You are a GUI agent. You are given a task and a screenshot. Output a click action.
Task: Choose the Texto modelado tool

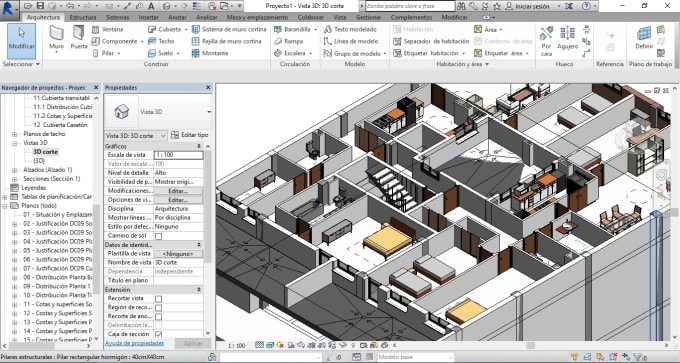click(x=350, y=29)
